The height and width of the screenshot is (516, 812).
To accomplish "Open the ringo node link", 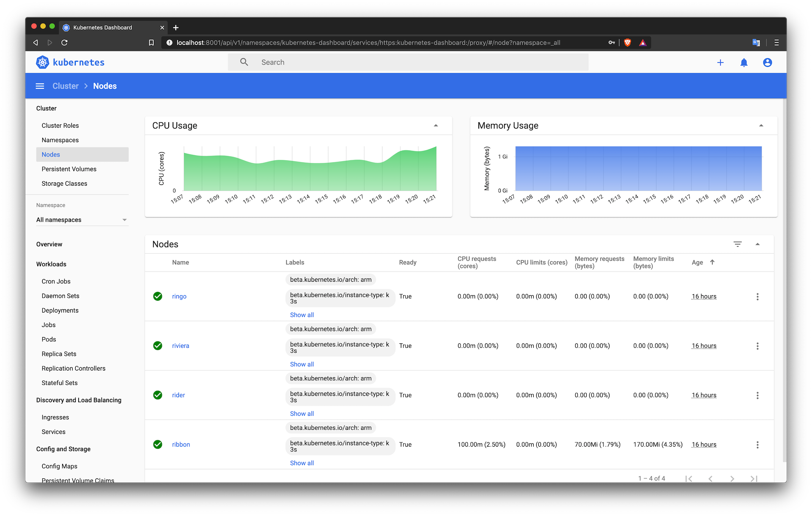I will coord(179,296).
